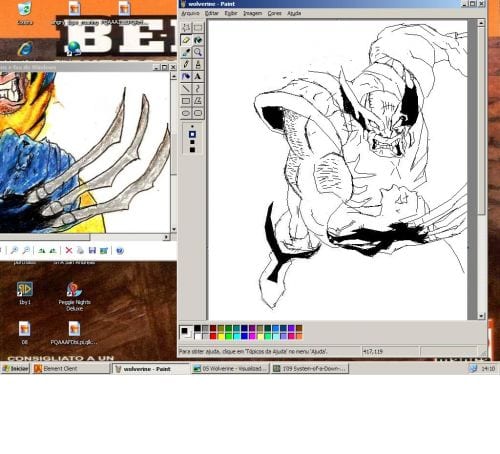Choose the Eraser tool in Paint toolbox
Screen dimensions: 500x454
pos(186,40)
